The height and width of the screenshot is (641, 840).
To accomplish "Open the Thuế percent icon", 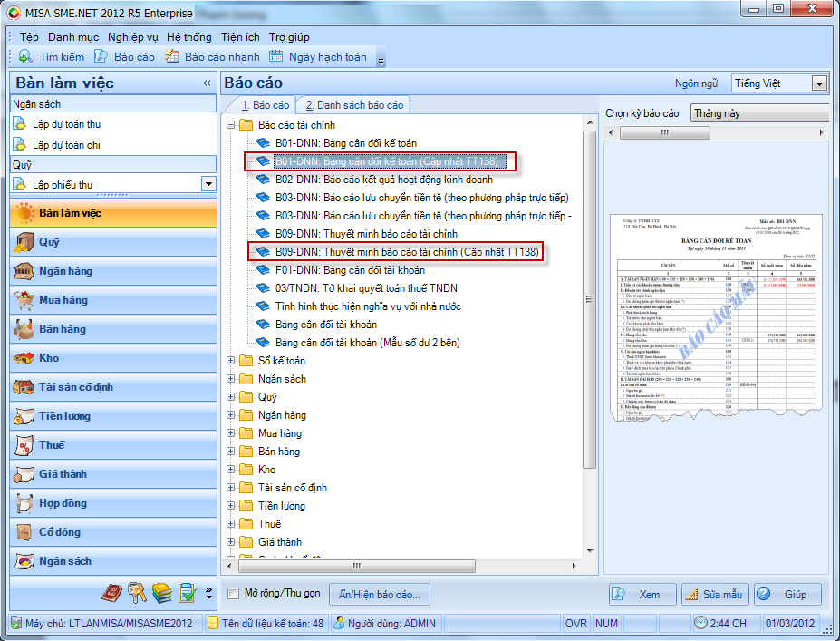I will coord(23,445).
